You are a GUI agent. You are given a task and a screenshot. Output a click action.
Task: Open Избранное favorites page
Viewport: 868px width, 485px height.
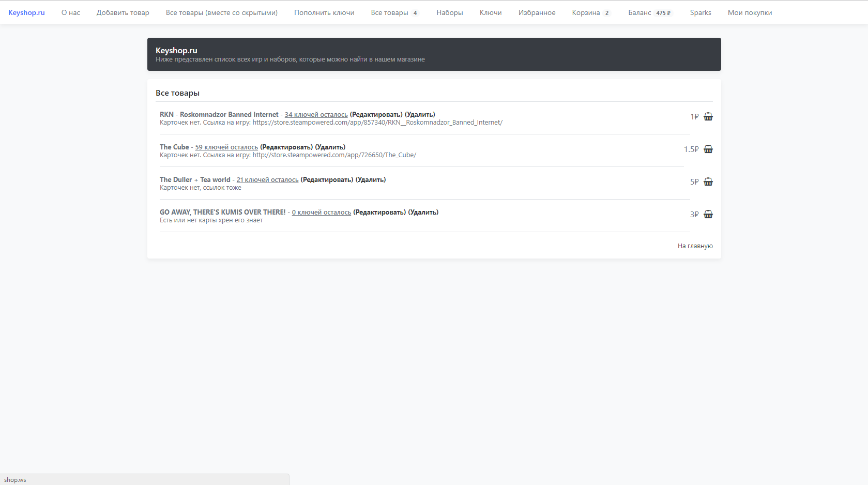(537, 12)
